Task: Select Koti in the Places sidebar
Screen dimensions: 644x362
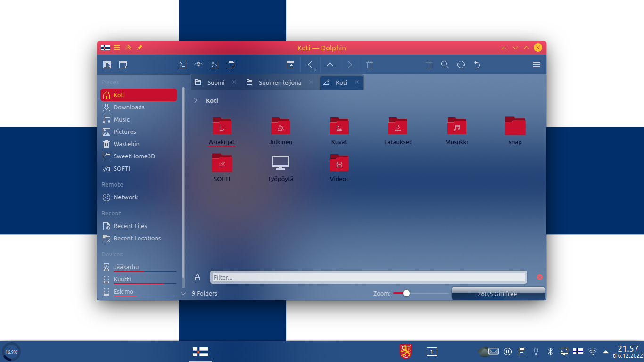Action: [x=139, y=95]
